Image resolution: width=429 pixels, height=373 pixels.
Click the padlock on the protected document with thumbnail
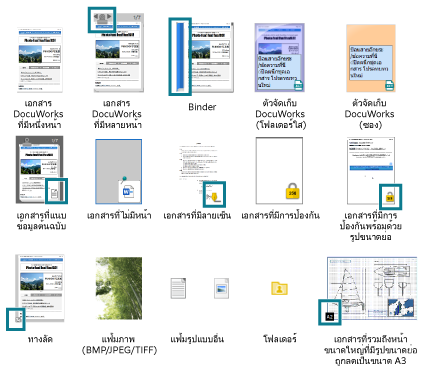390,197
